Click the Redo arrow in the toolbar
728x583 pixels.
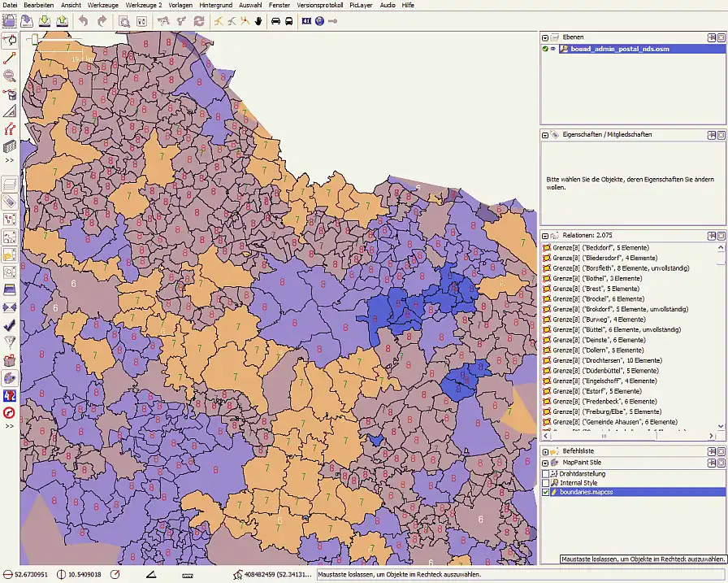pos(102,21)
